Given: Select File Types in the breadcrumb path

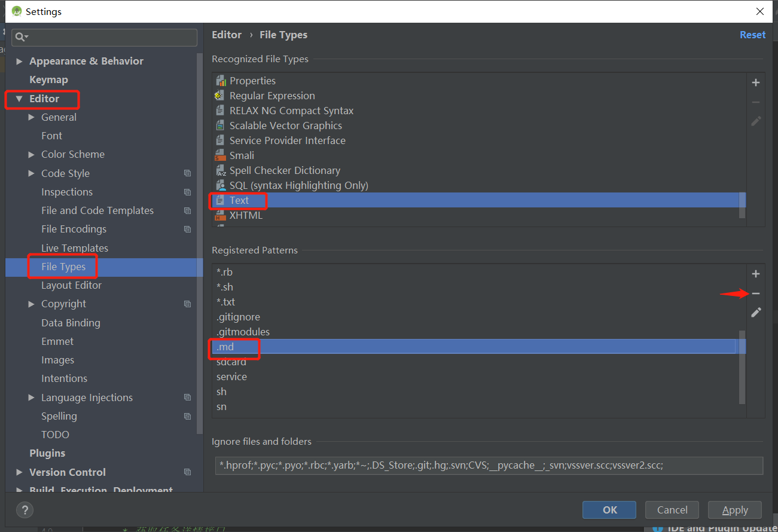Looking at the screenshot, I should click(283, 35).
